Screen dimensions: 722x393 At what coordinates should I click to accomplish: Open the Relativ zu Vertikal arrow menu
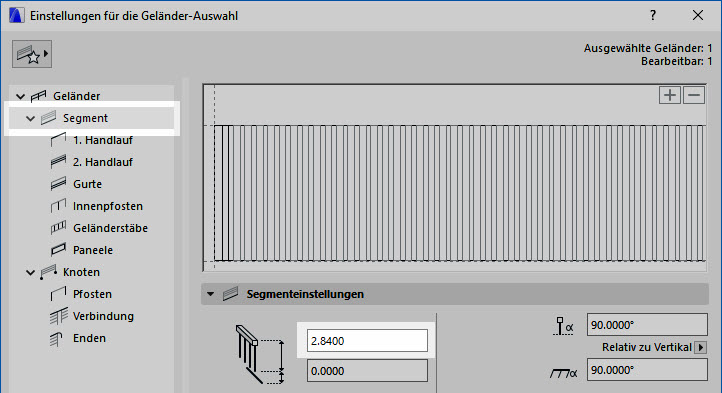701,347
